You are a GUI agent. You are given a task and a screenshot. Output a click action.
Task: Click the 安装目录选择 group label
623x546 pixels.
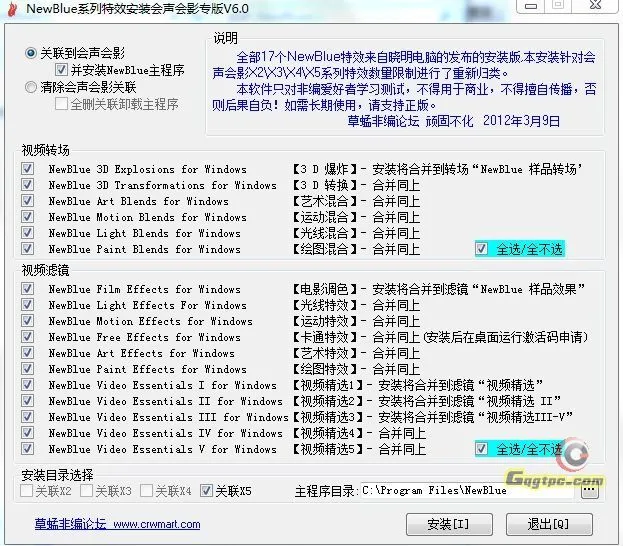pos(57,475)
